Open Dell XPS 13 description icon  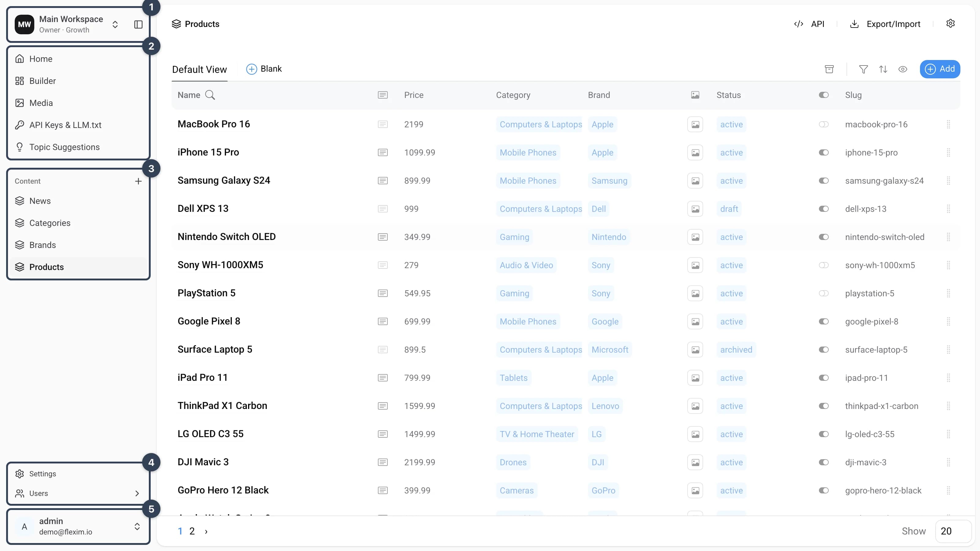click(x=383, y=209)
